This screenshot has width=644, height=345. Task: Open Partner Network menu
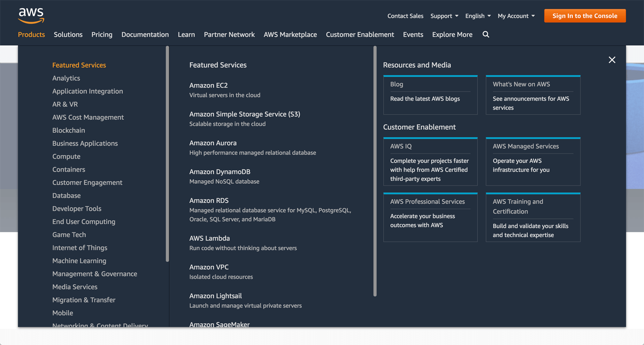(x=229, y=34)
